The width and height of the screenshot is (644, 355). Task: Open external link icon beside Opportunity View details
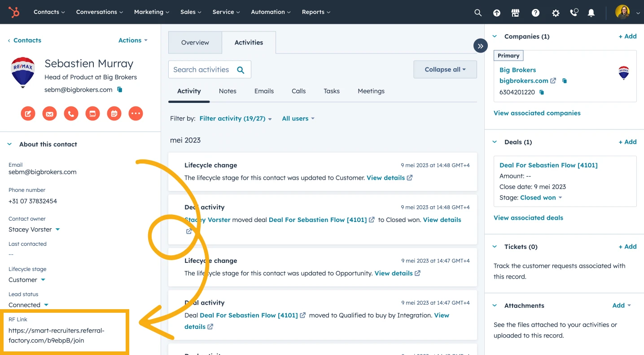click(x=418, y=273)
